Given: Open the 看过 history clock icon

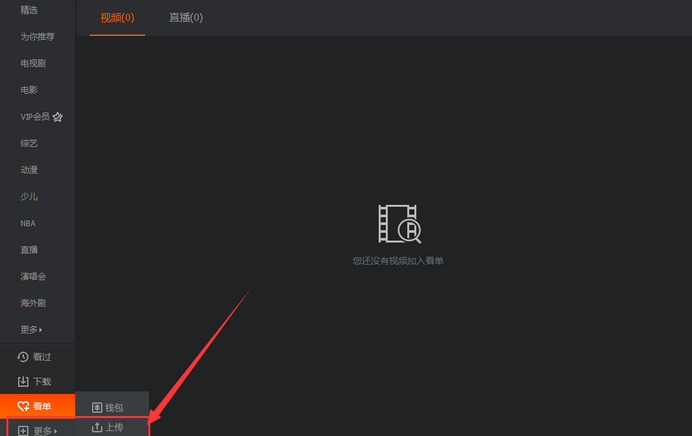Looking at the screenshot, I should coord(23,357).
